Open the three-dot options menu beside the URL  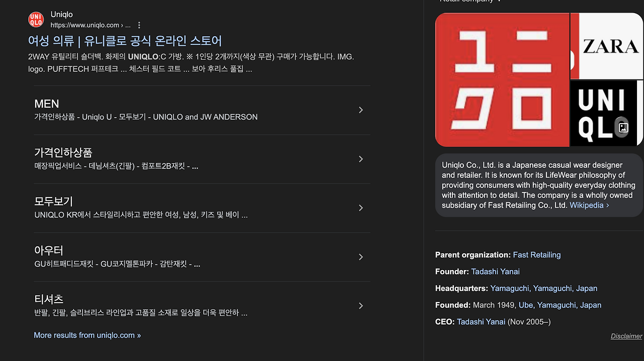point(138,24)
